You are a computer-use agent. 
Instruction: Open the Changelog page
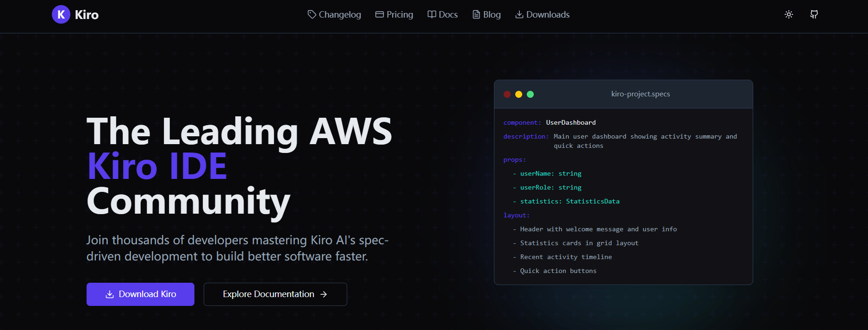pos(340,14)
